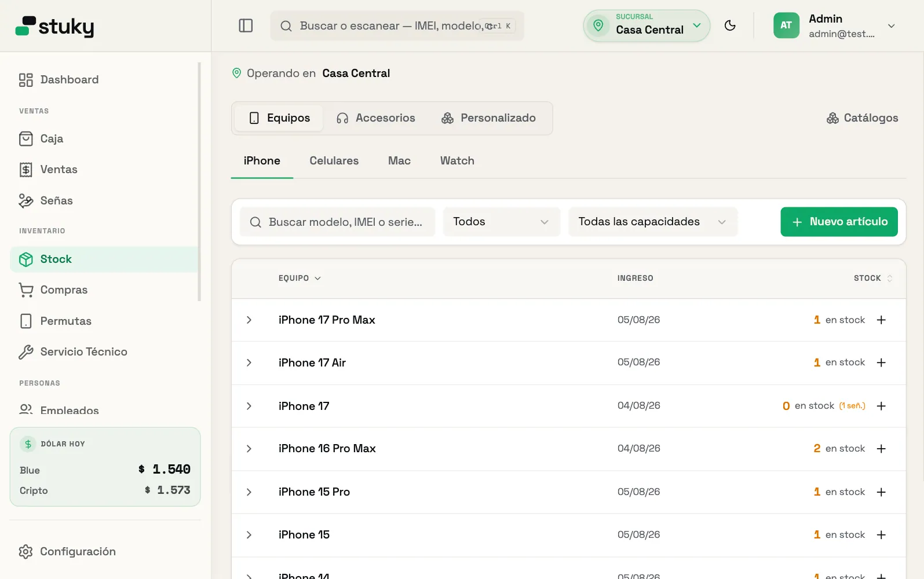924x579 pixels.
Task: Select the iPhone sub-tab
Action: (262, 161)
